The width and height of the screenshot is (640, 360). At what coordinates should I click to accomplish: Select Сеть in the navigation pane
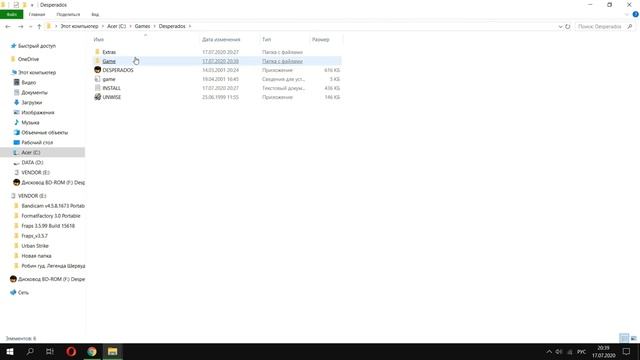tap(23, 293)
